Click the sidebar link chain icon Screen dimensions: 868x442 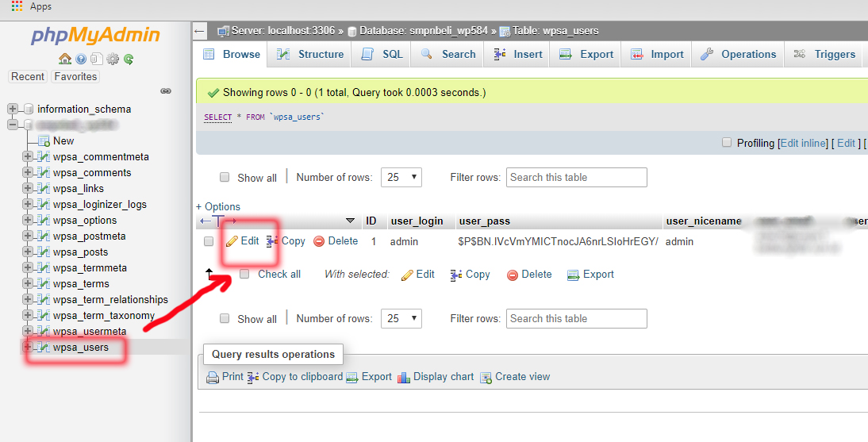pos(166,91)
